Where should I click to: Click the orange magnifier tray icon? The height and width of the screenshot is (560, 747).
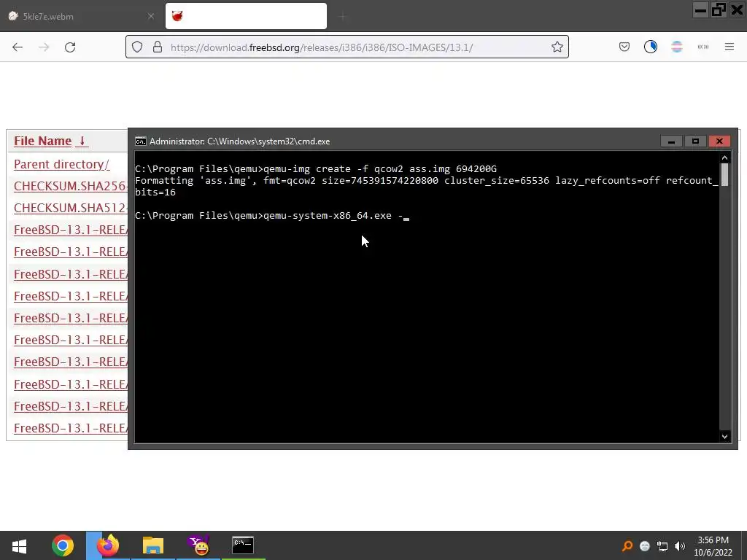tap(627, 546)
